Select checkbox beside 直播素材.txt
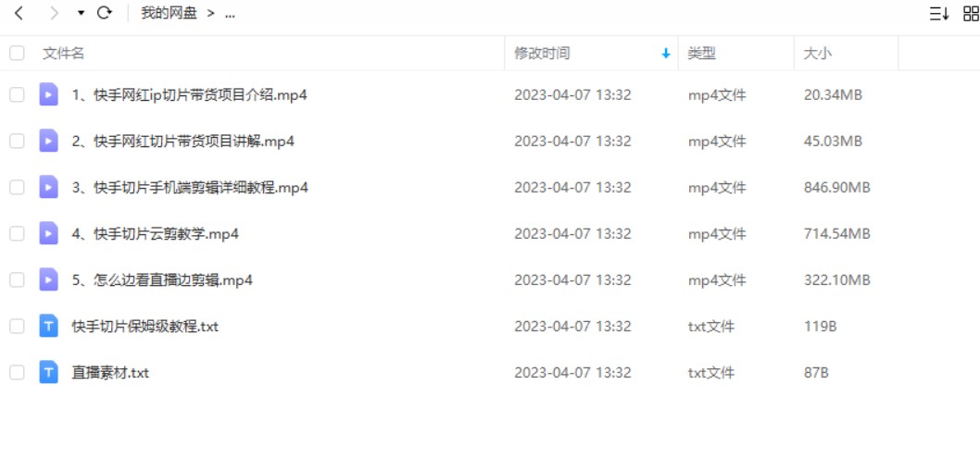The width and height of the screenshot is (980, 471). click(x=17, y=373)
